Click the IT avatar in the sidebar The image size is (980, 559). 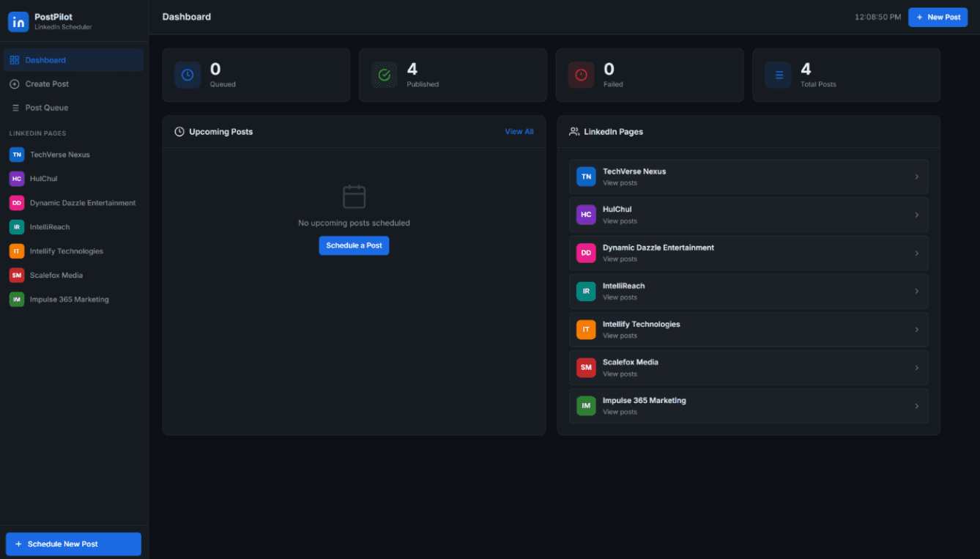(x=17, y=251)
